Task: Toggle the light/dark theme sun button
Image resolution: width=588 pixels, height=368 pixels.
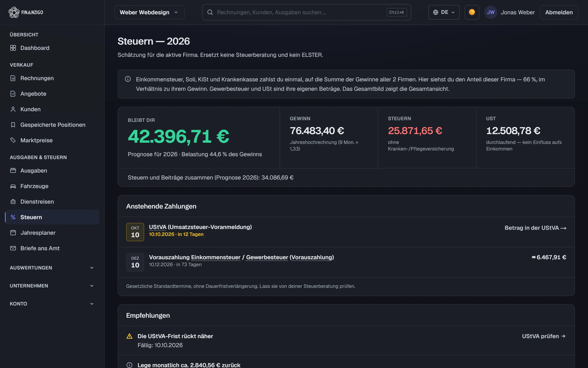Action: pos(472,12)
